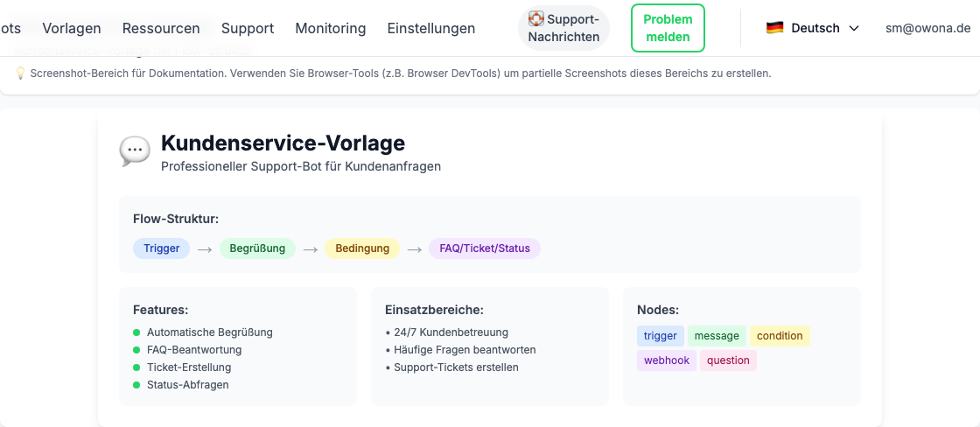Click the Support-Nachrichten button
The height and width of the screenshot is (427, 980).
(x=563, y=28)
